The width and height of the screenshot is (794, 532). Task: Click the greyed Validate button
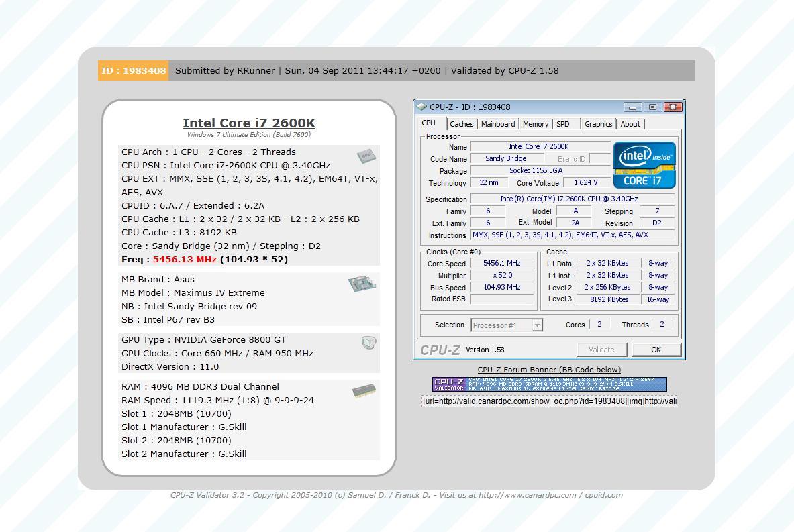[x=601, y=350]
